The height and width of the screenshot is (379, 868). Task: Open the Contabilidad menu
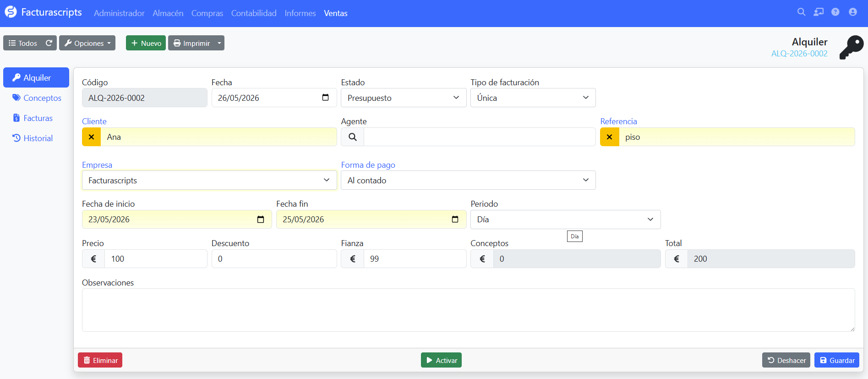click(x=254, y=13)
